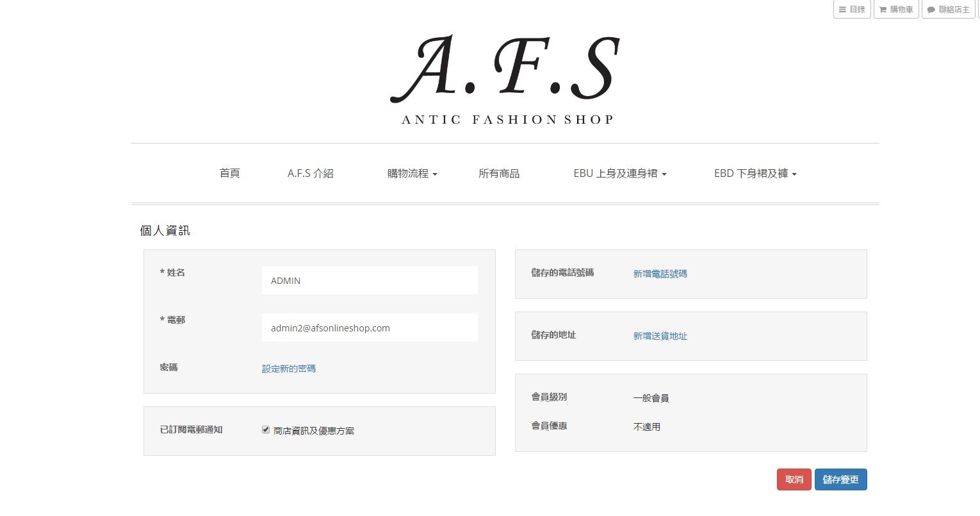980x516 pixels.
Task: Click the 聯絡店主 contact button
Action: click(x=949, y=10)
